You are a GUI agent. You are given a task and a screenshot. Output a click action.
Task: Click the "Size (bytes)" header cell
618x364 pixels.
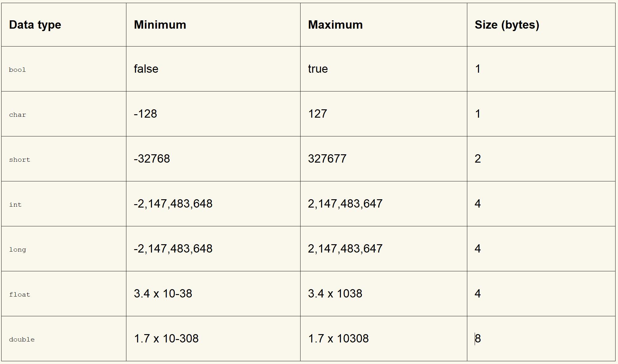pos(507,25)
